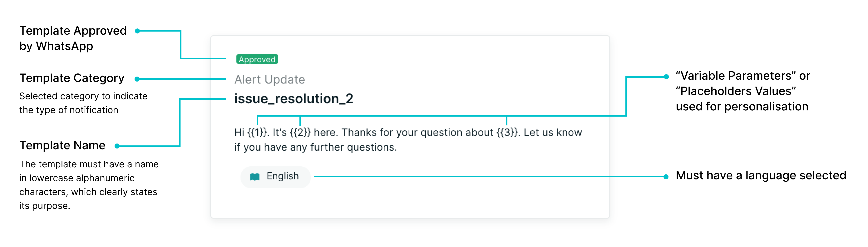Viewport: 868px width, 247px height.
Task: Click the dot beside Template Approved heading
Action: click(x=137, y=31)
